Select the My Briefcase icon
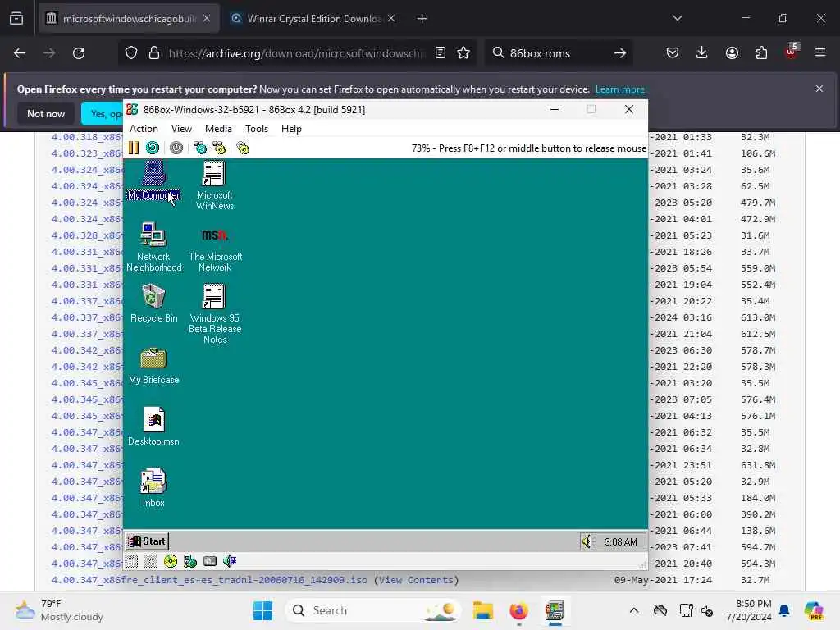Screen dimensions: 840x630 pyautogui.click(x=153, y=366)
